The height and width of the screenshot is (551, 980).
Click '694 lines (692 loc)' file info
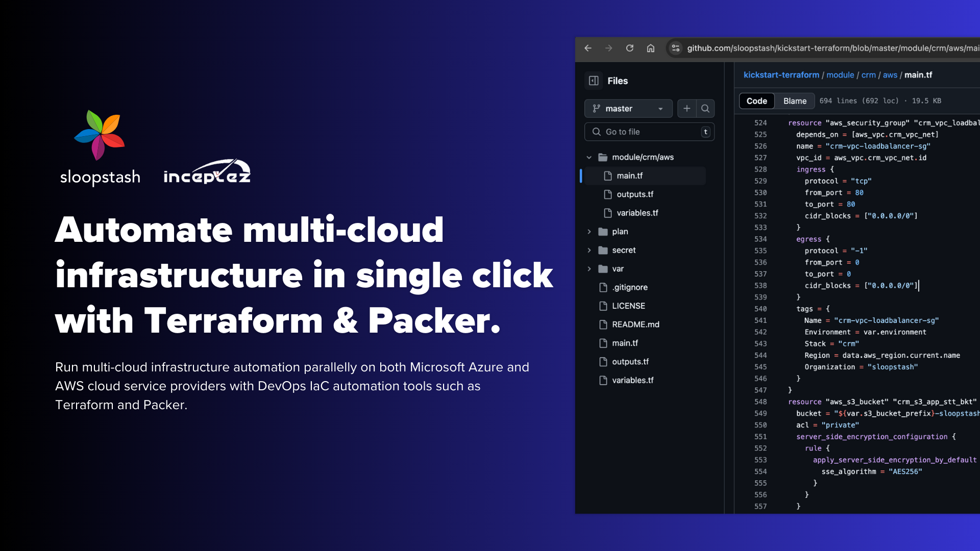859,101
